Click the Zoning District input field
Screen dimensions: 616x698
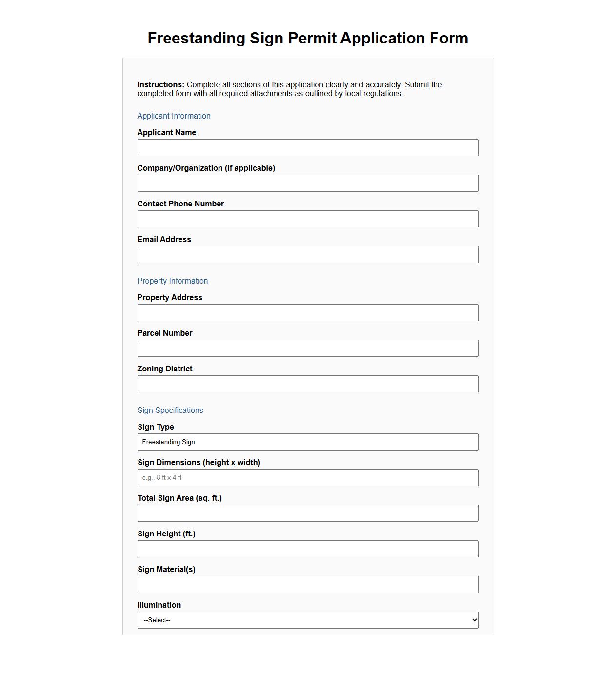pos(308,384)
